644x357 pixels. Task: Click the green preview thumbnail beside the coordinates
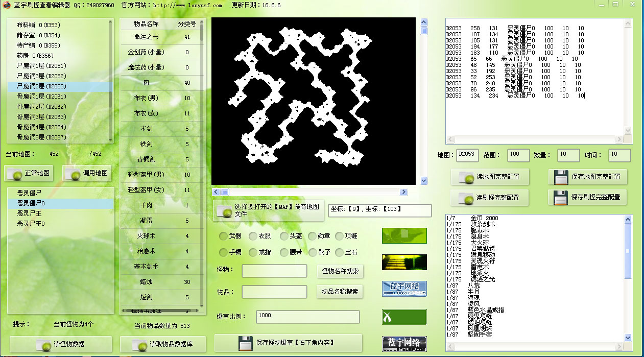pyautogui.click(x=404, y=235)
